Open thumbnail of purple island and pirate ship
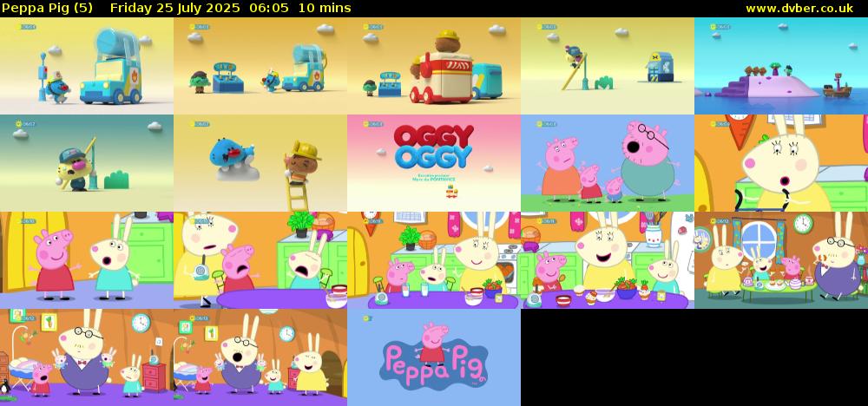Viewport: 868px width, 406px height. (781, 66)
